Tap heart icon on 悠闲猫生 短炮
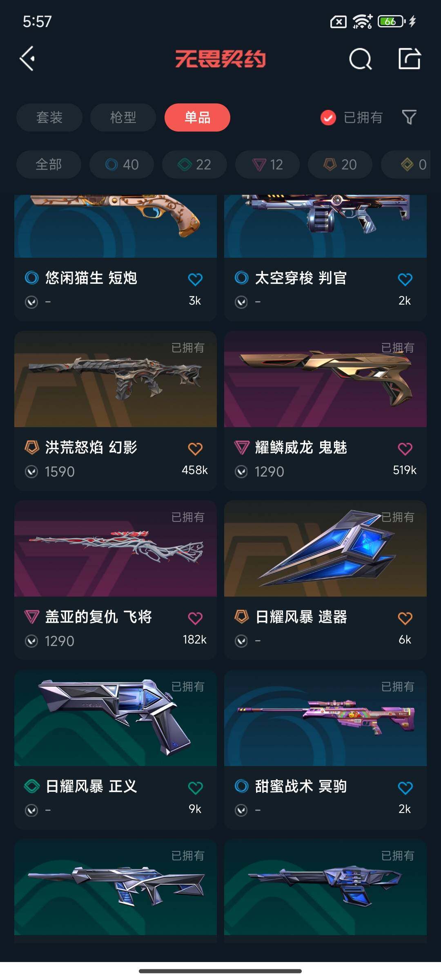441x980 pixels. [195, 279]
